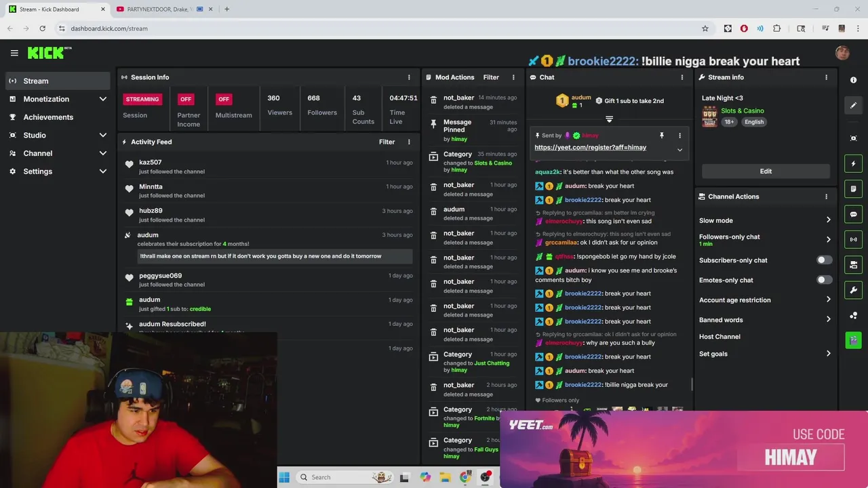Screen dimensions: 868x488
Task: Click the chat panel scrollbar
Action: [692, 384]
